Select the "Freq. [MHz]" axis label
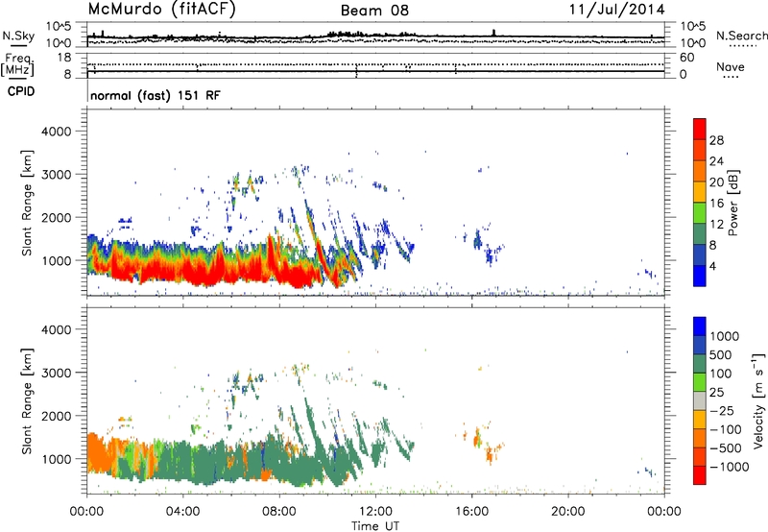Viewport: 768px width, 532px height. pyautogui.click(x=17, y=64)
